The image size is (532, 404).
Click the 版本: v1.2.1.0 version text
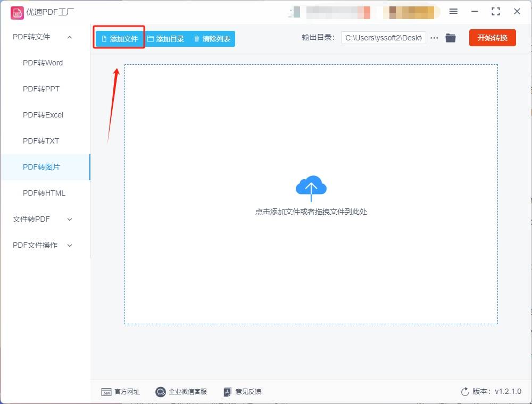point(497,391)
